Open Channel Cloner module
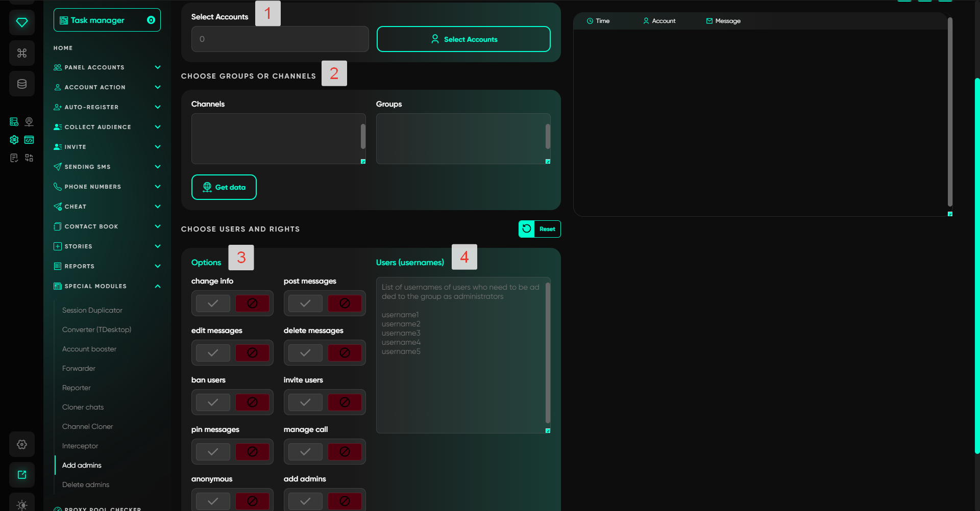This screenshot has height=511, width=980. click(x=87, y=426)
